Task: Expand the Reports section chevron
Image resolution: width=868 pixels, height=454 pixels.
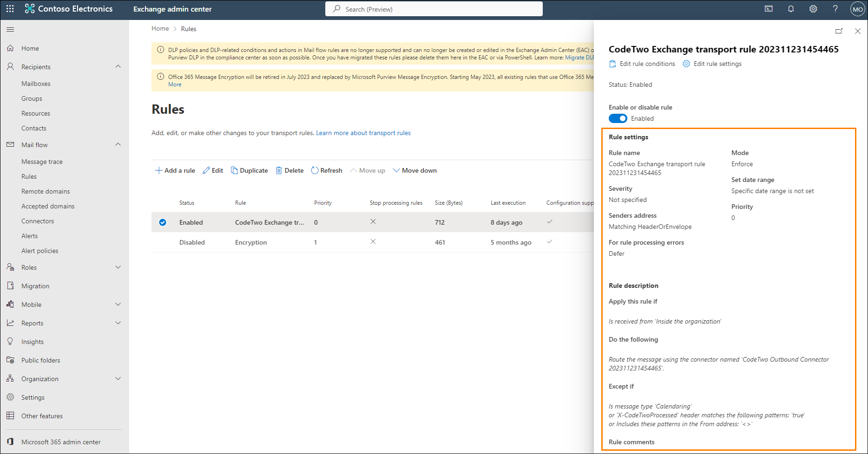Action: pos(118,323)
